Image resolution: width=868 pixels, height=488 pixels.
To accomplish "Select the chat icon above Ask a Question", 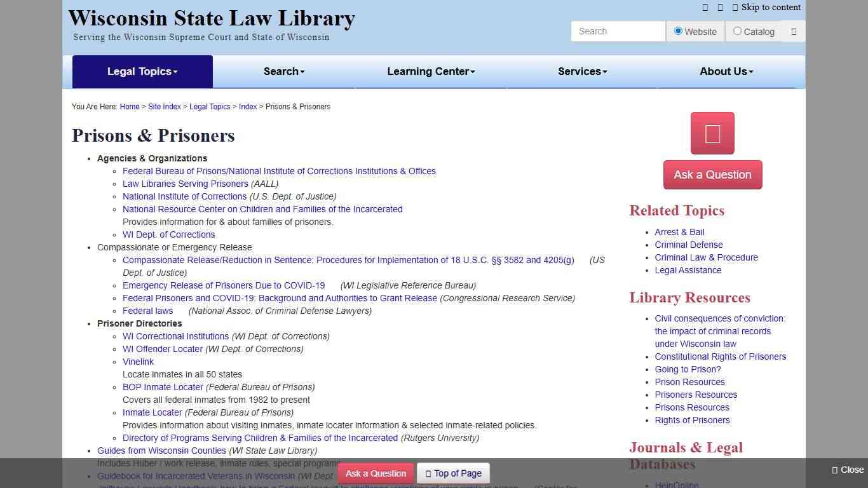I will tap(712, 133).
